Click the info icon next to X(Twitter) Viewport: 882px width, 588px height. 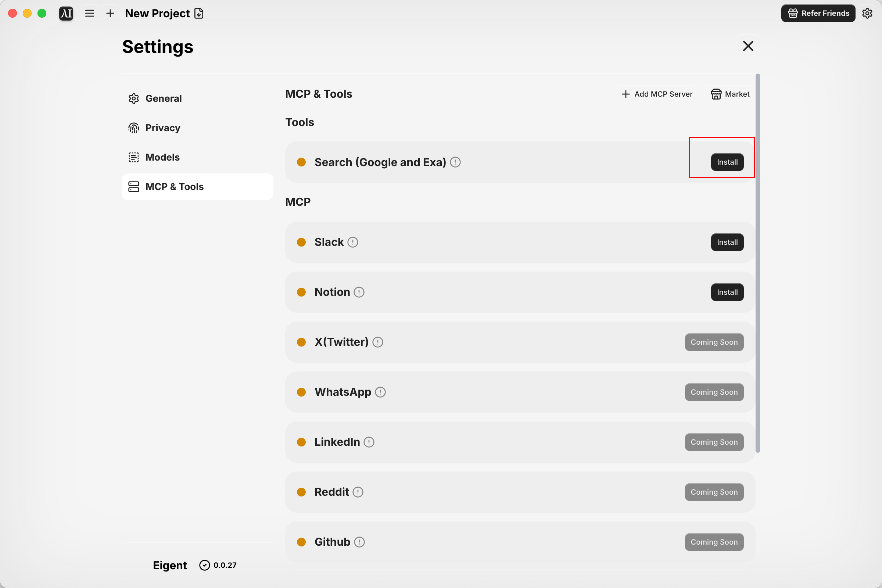[378, 342]
